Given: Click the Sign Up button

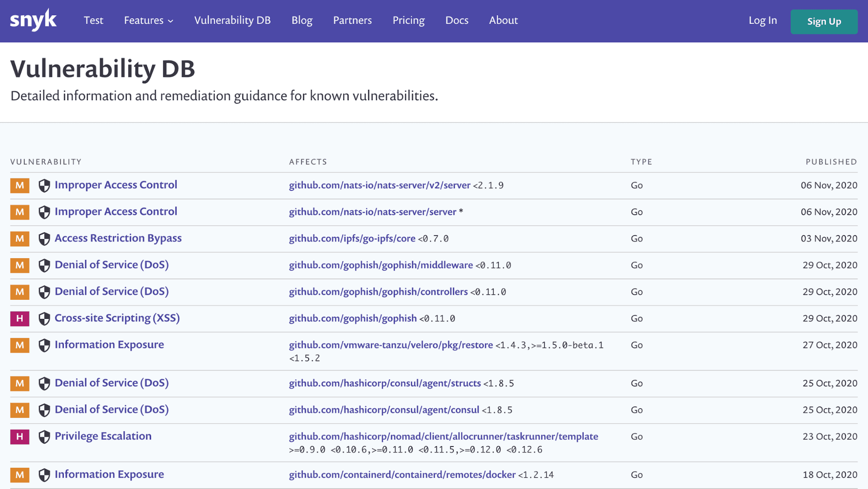Looking at the screenshot, I should 824,22.
